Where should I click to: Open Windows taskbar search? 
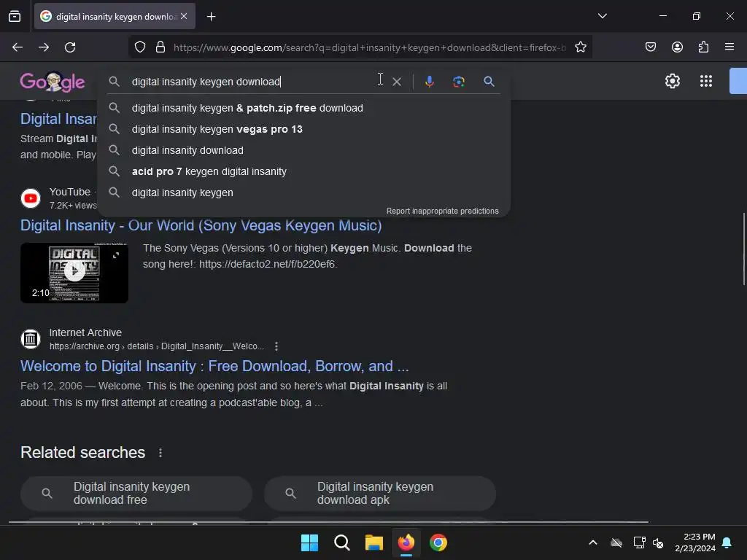[x=342, y=542]
